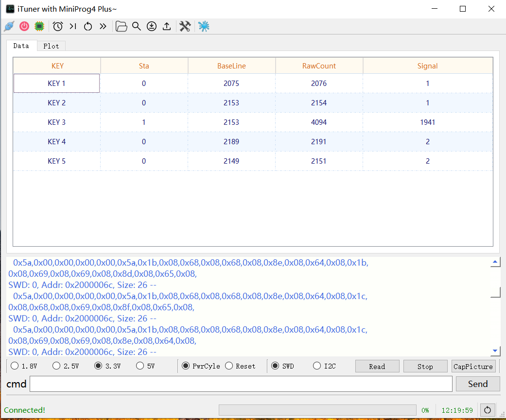Screen dimensions: 506x420
Task: Maximize the iTuner window
Action: 463,9
